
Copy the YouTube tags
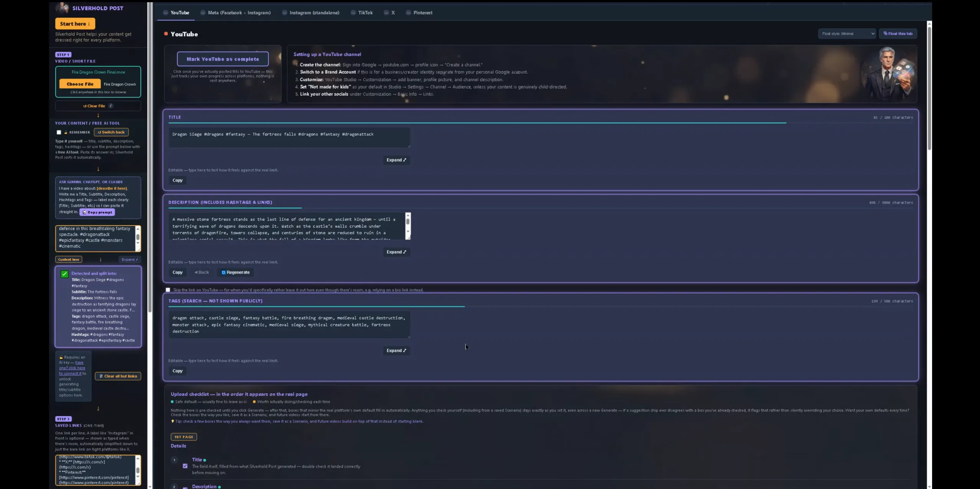tap(177, 371)
